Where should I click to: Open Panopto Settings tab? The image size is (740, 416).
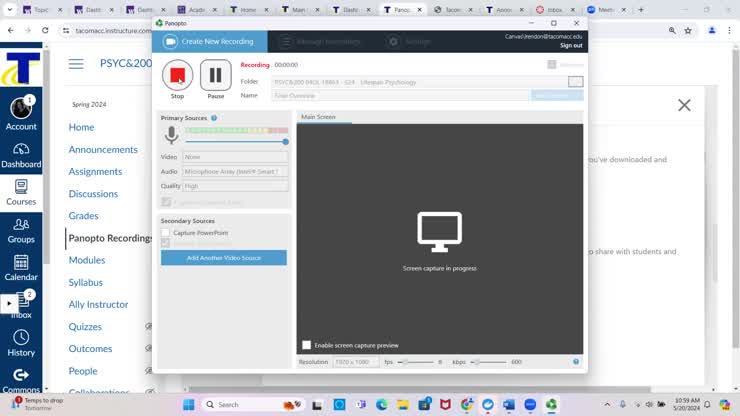(408, 42)
